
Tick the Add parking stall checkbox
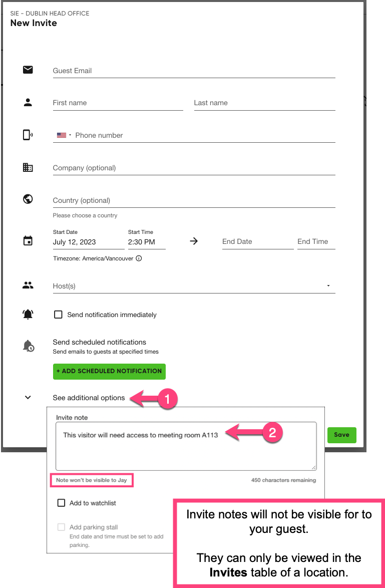coord(62,527)
